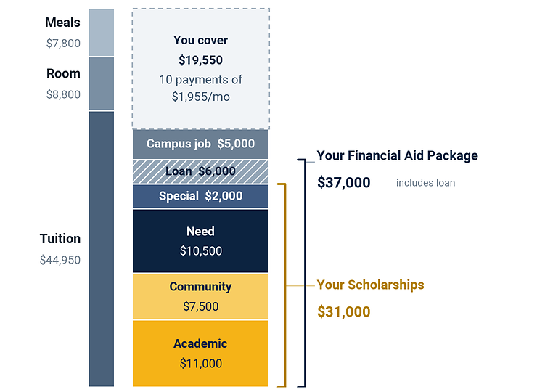The image size is (537, 392).
Task: Select the Room segment of cost bar
Action: 102,83
